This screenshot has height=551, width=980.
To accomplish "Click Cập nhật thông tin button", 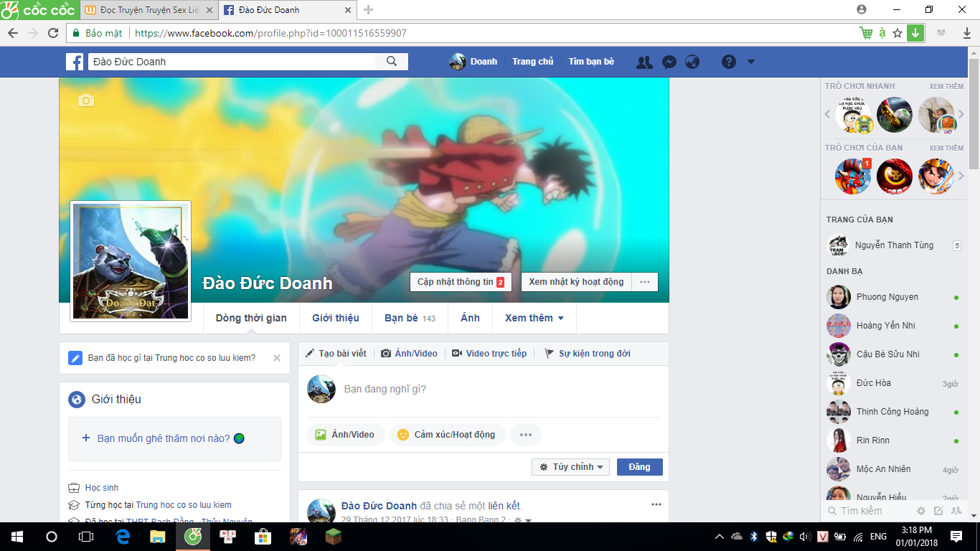I will 461,282.
